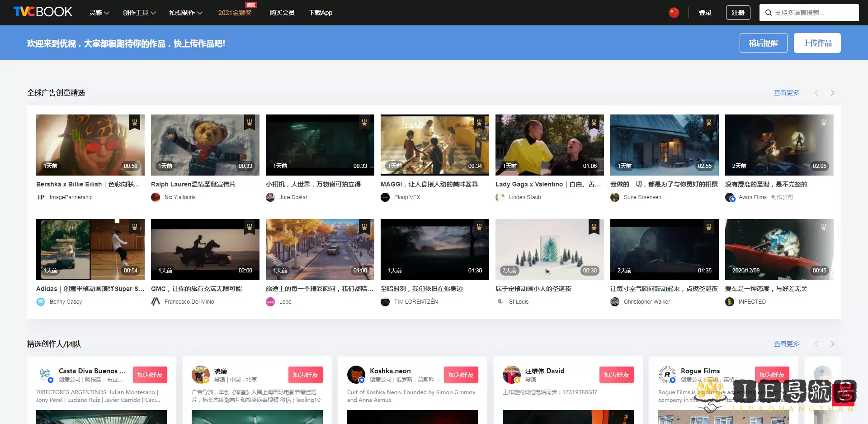This screenshot has width=868, height=424.
Task: Toggle bookmark on GMC travel video
Action: point(249,227)
